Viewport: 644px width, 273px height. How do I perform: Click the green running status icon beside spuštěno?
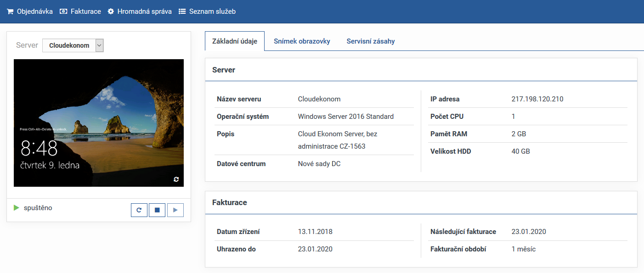click(17, 208)
